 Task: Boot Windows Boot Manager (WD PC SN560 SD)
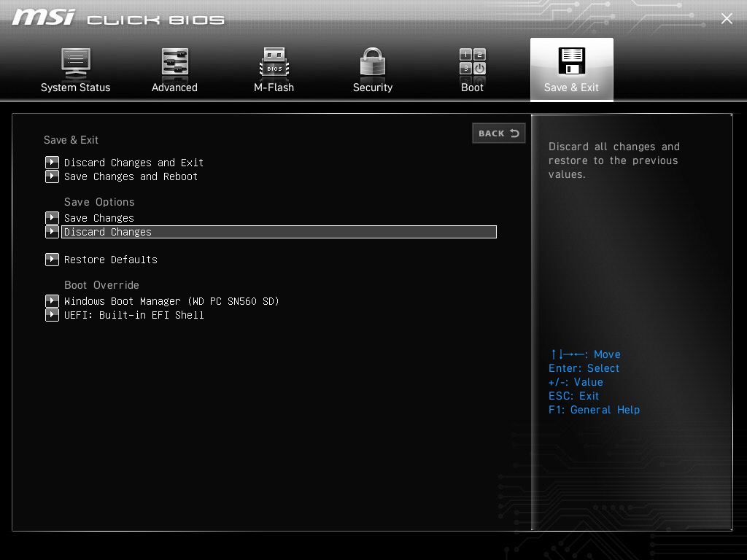click(171, 301)
